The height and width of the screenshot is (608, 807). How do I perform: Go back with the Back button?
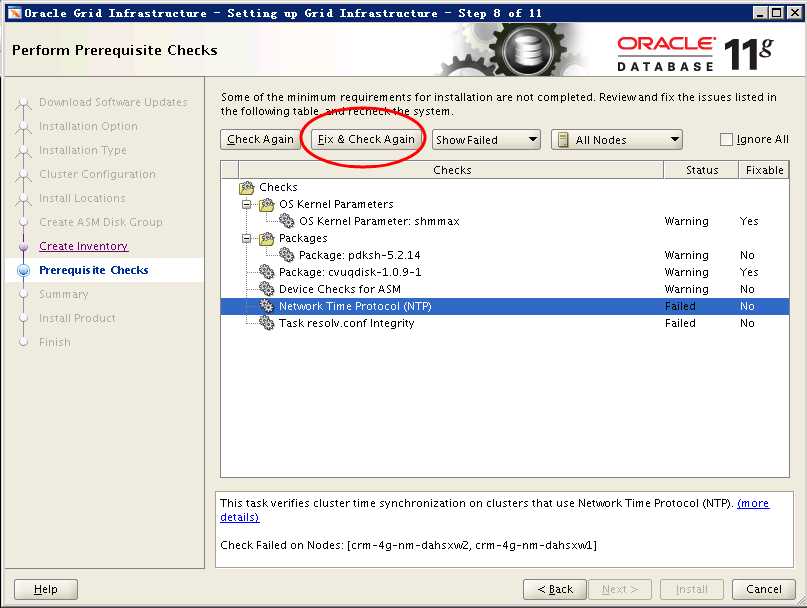pos(555,589)
